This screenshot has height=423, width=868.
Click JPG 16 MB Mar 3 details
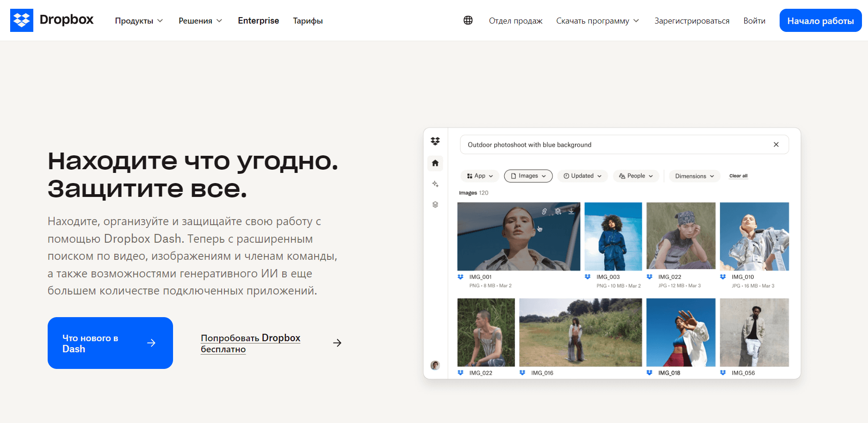click(x=753, y=286)
